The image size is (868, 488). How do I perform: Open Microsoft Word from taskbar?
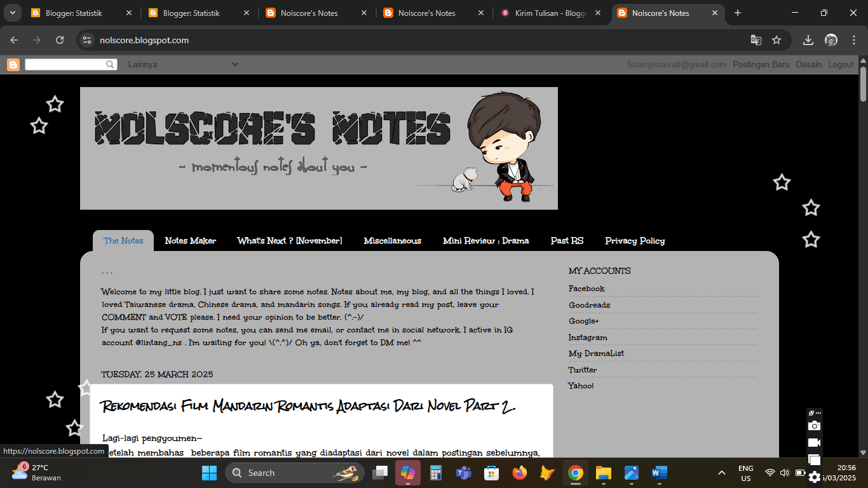point(659,473)
